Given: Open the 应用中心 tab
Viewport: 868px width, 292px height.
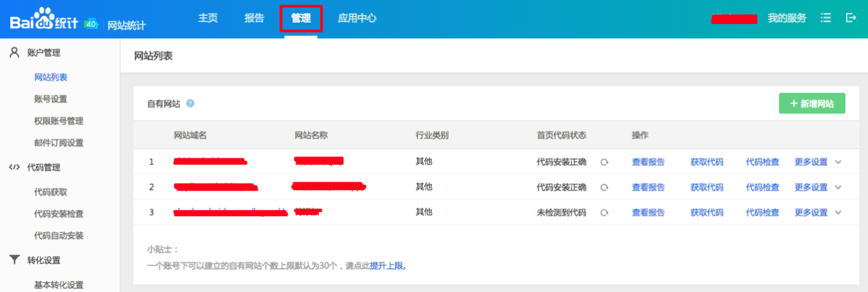Looking at the screenshot, I should pos(357,19).
